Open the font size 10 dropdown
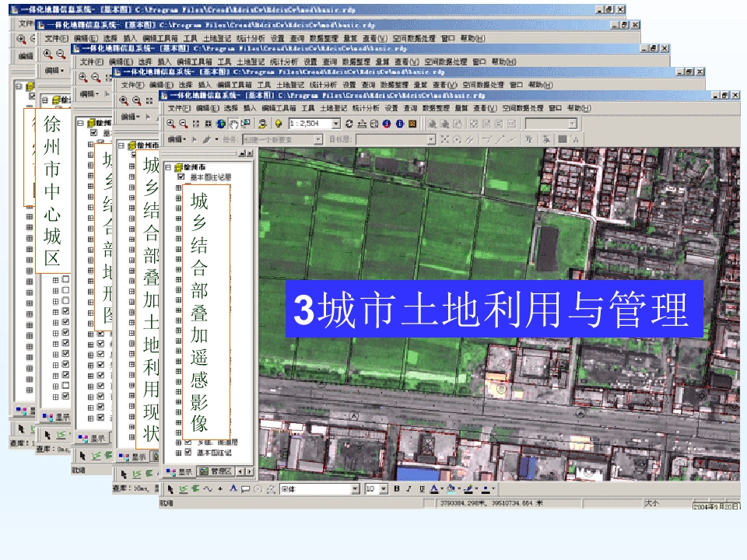The width and height of the screenshot is (747, 560). (x=384, y=488)
